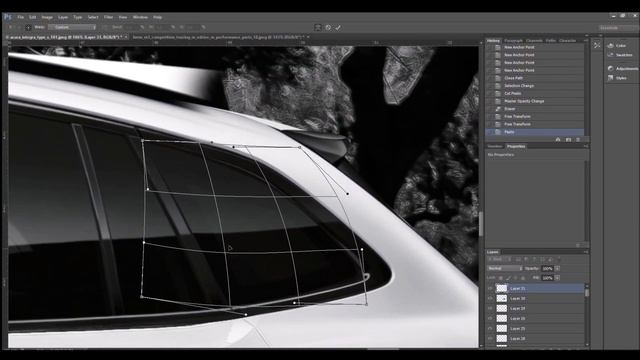This screenshot has width=640, height=360.
Task: Switch to the Channels panel tab
Action: tap(534, 40)
